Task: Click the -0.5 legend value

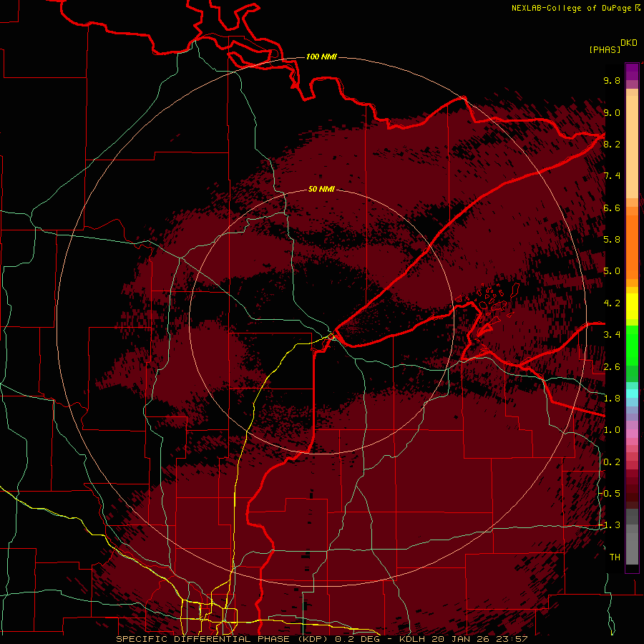Action: point(610,494)
